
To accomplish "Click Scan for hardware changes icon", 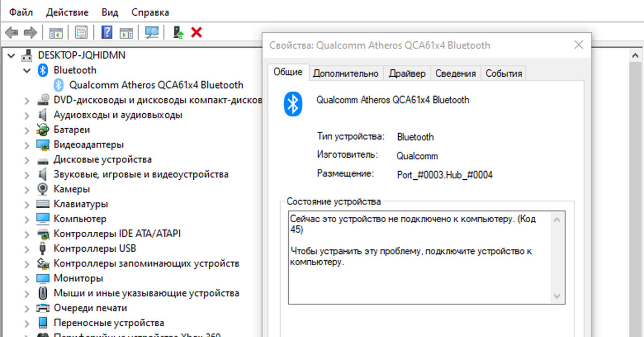I will tap(152, 32).
